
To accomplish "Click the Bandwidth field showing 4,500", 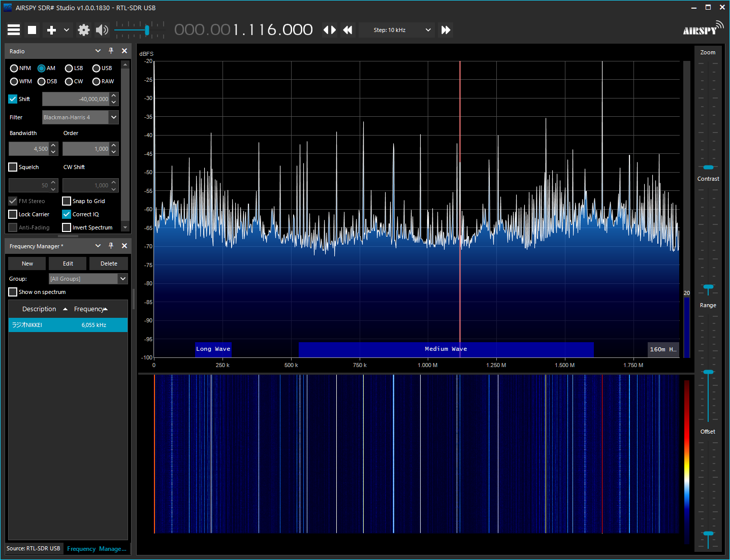I will click(x=28, y=149).
